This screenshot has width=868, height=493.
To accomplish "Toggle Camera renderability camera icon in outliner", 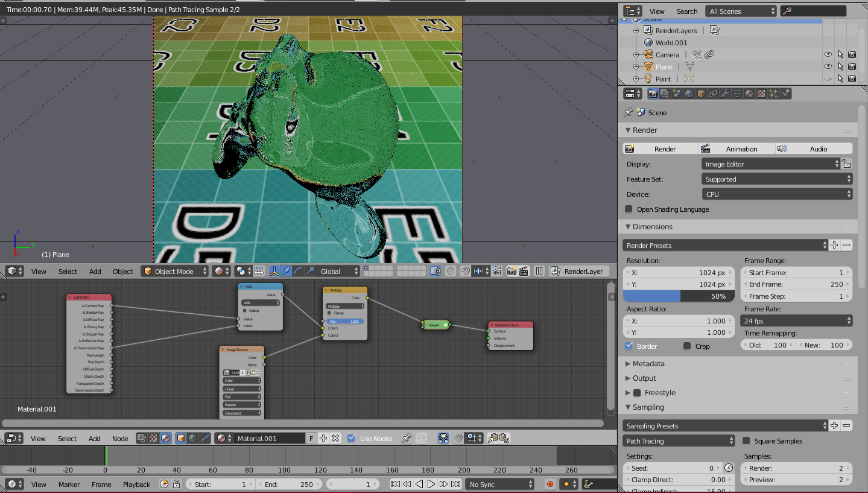I will 852,54.
